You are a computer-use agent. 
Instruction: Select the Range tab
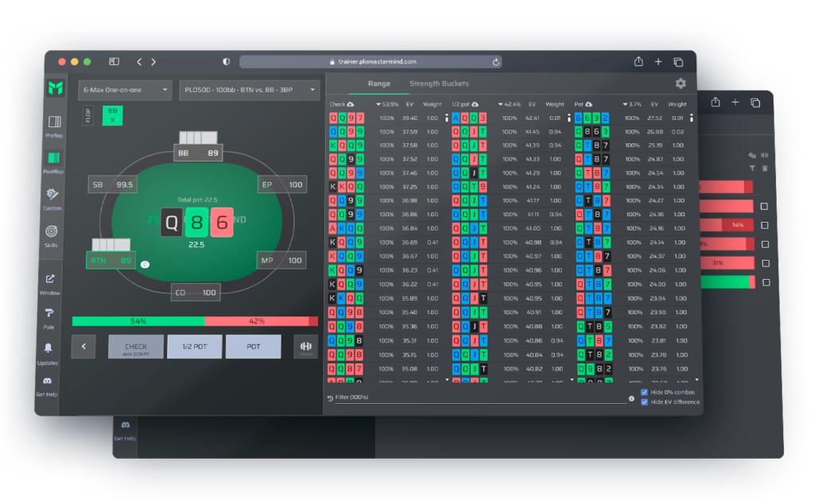378,83
